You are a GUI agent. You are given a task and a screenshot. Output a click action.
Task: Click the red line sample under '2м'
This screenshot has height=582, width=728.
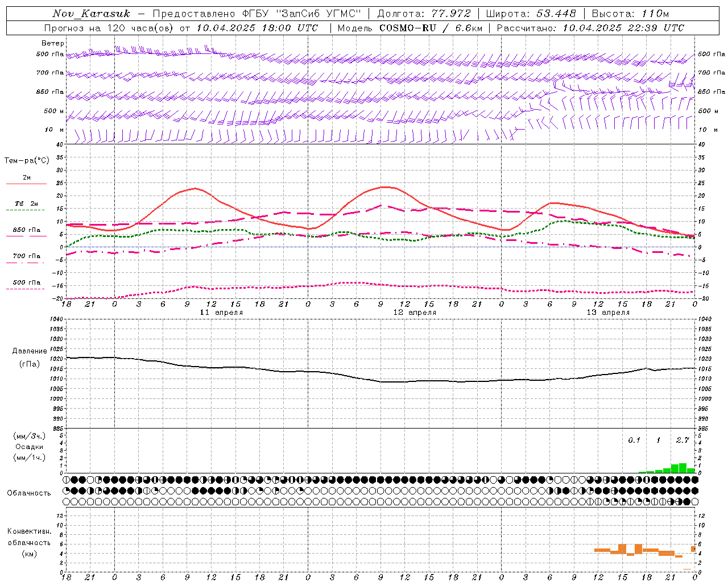(x=26, y=184)
